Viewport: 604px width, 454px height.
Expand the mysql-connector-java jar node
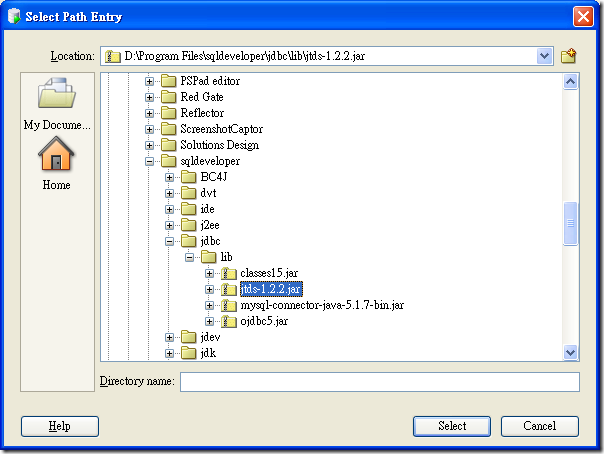tap(210, 306)
